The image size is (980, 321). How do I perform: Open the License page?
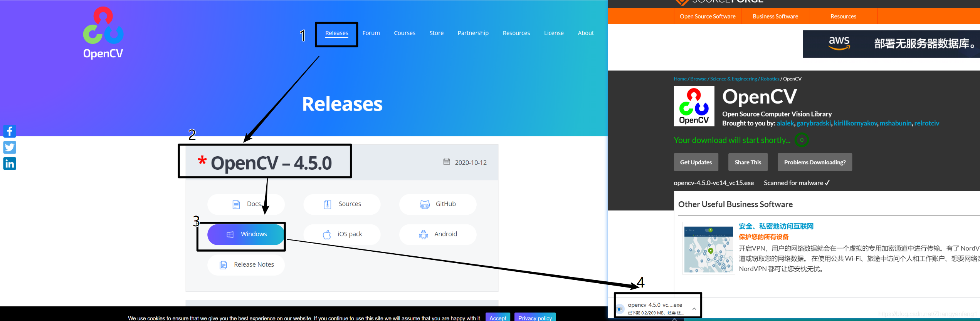pos(554,33)
